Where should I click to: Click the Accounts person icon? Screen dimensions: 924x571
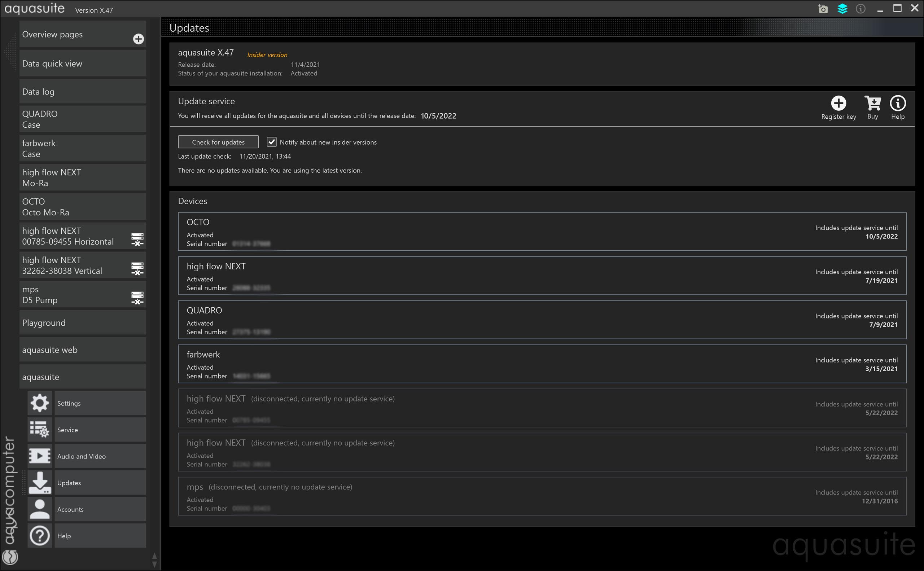(x=40, y=509)
